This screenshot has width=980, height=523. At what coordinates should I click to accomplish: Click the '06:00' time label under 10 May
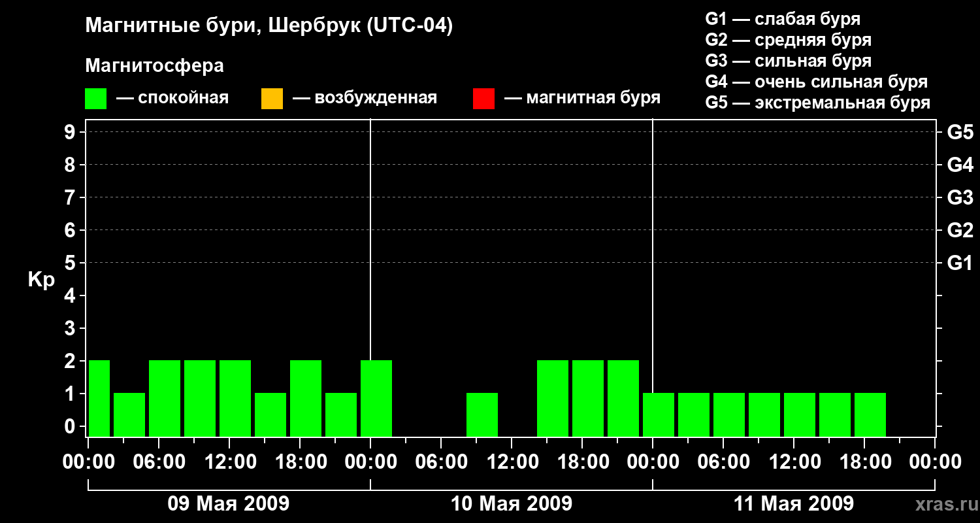(441, 462)
